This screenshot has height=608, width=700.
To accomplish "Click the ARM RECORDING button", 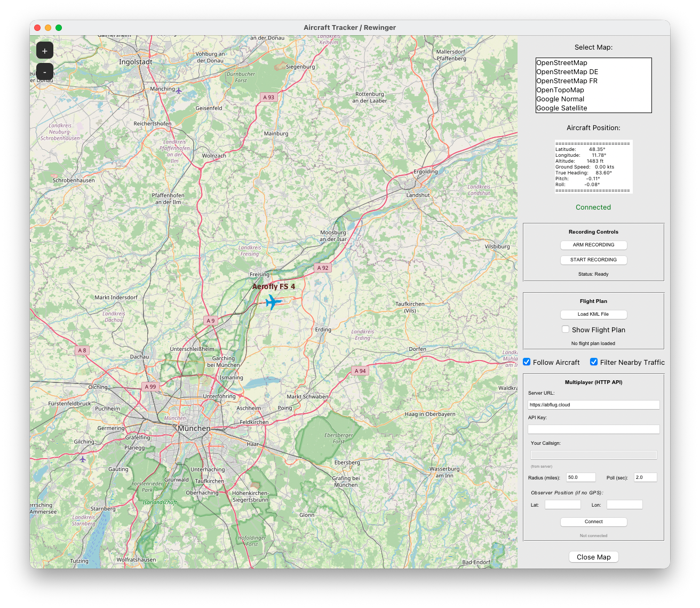I will click(x=593, y=245).
